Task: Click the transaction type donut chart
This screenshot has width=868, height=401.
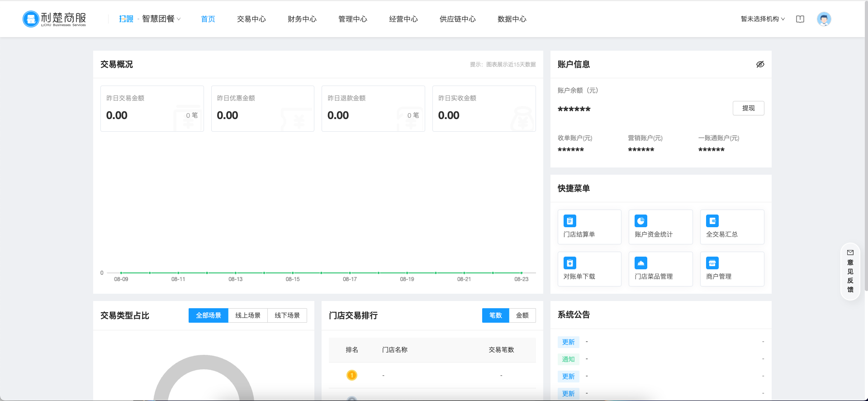Action: 204,378
